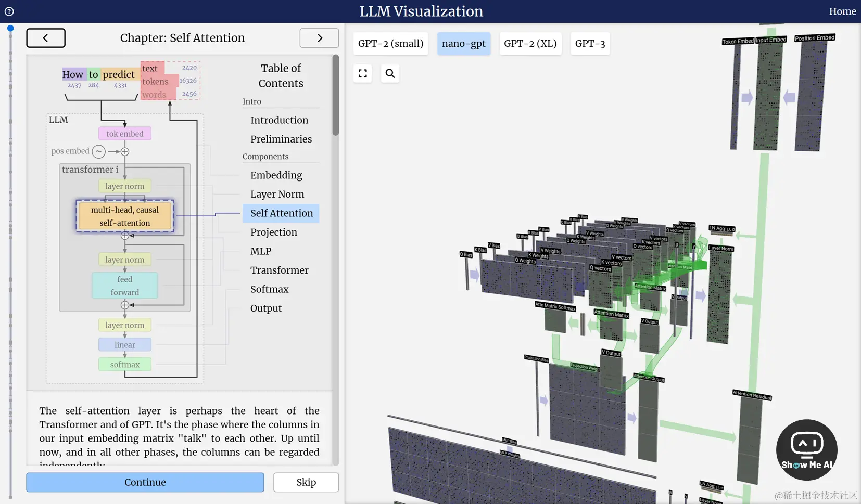Viewport: 861px width, 504px height.
Task: Open Embedding chapter in contents
Action: 276,175
